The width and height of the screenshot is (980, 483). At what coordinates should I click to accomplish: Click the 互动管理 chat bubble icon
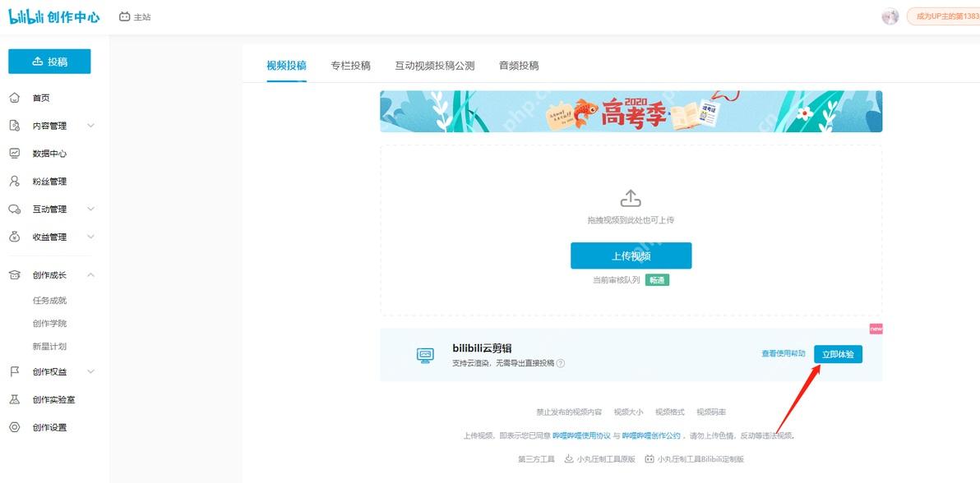coord(14,209)
